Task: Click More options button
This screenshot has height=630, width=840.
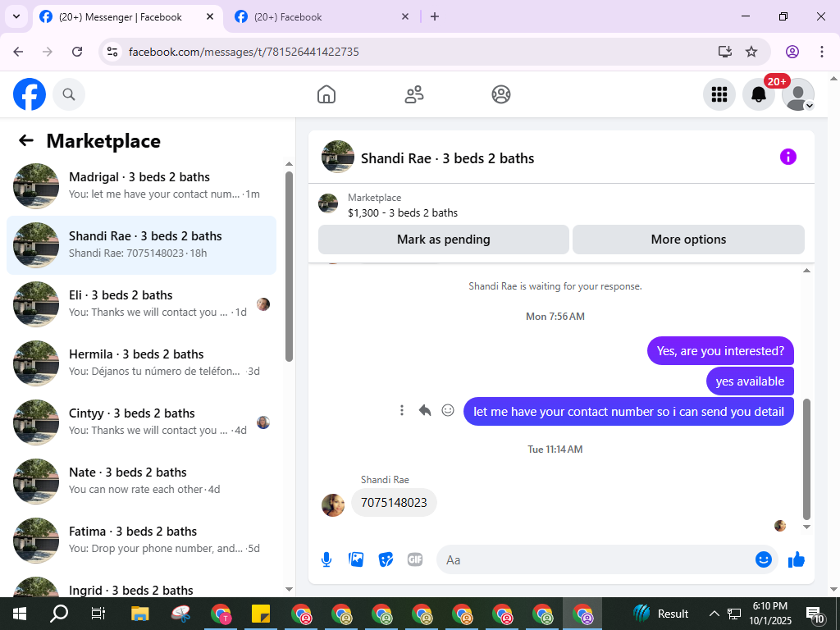Action: [x=688, y=240]
